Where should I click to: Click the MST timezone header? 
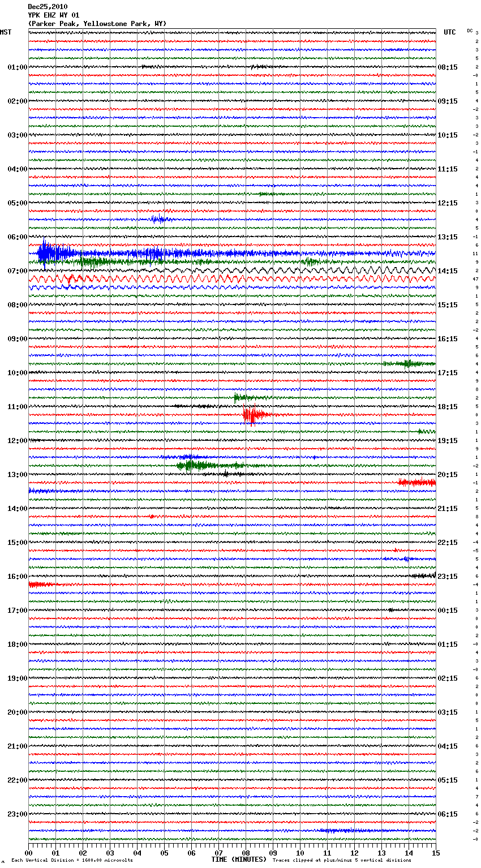point(6,32)
